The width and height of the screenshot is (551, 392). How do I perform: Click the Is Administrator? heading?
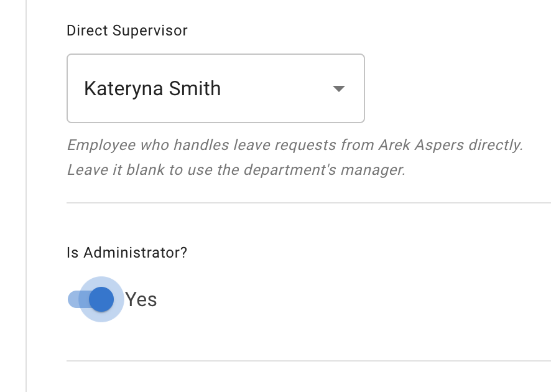tap(126, 253)
